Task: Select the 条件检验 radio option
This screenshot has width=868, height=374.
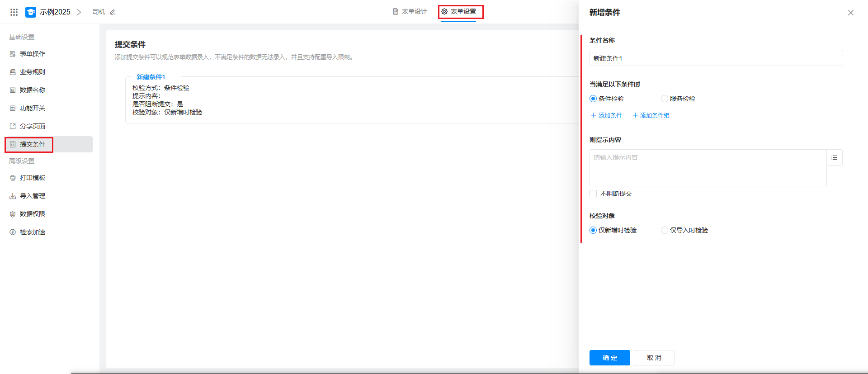Action: click(593, 99)
